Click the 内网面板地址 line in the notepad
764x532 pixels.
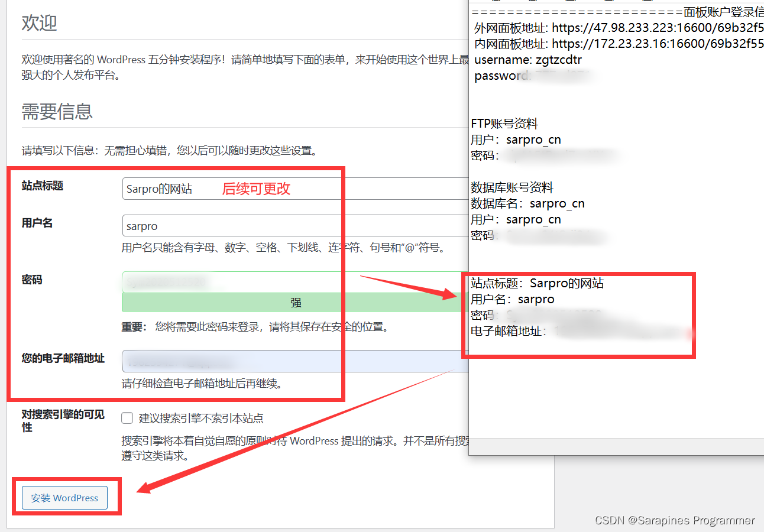click(619, 44)
